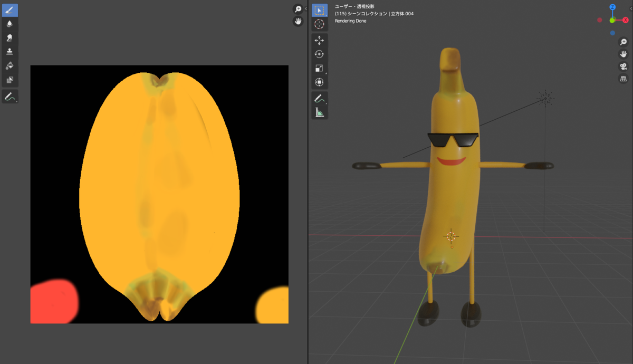Click the blue Z axis on navigation gizmo

tap(612, 7)
